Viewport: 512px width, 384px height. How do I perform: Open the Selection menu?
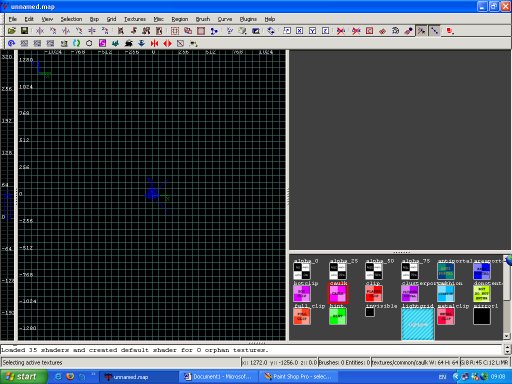point(71,19)
